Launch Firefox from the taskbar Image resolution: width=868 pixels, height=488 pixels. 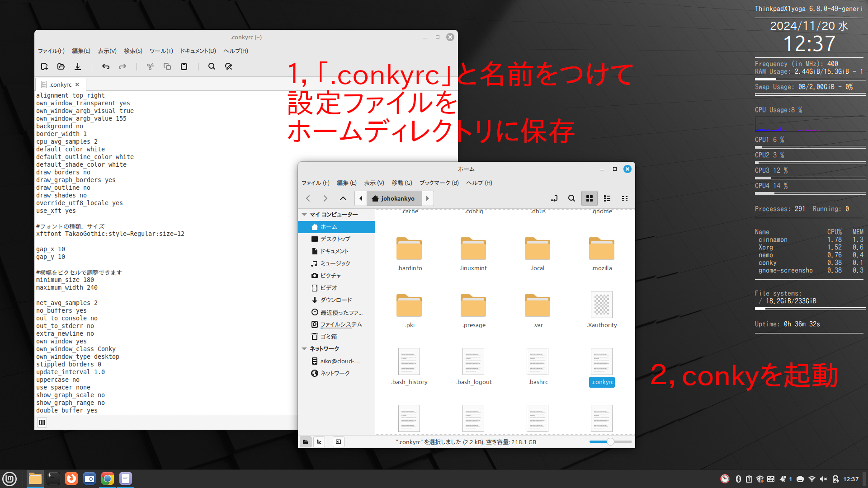click(x=71, y=478)
